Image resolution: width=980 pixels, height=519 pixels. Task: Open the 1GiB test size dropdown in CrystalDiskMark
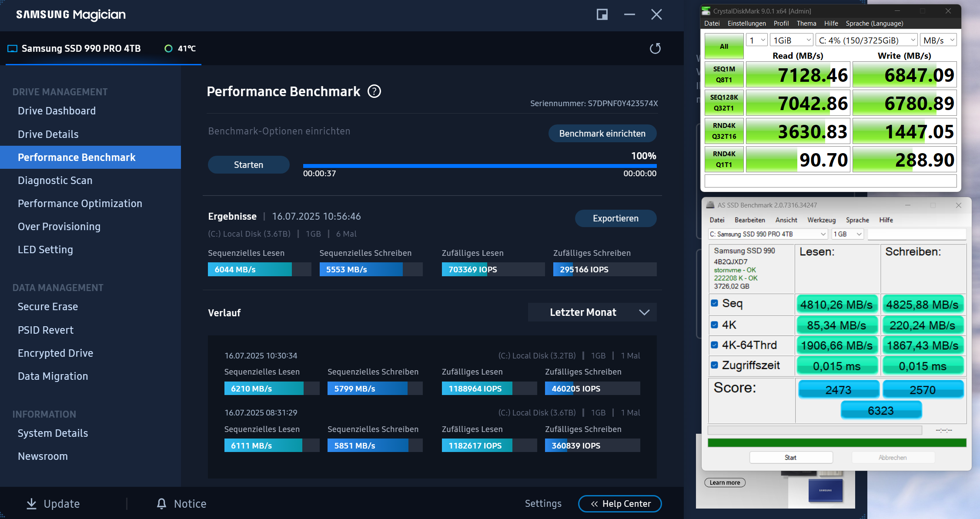click(791, 40)
